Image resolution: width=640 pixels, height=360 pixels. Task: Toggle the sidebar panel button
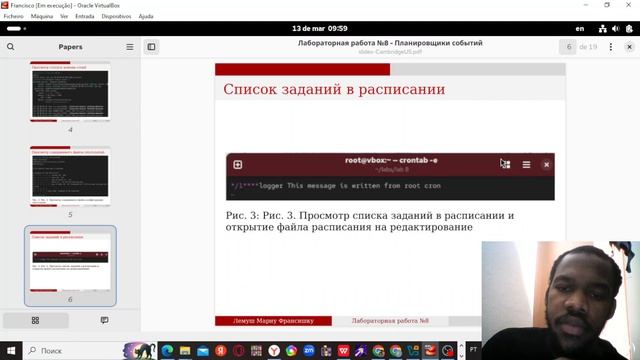(x=151, y=47)
